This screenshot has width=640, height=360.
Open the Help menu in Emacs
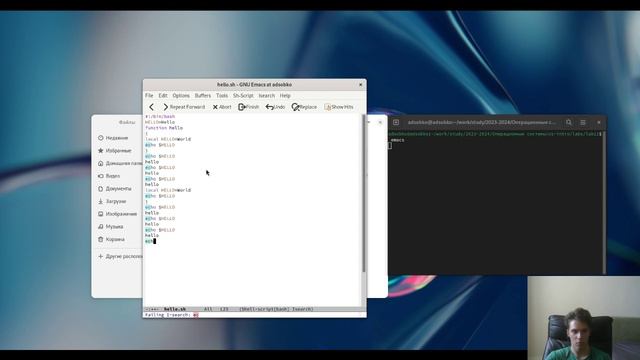point(285,96)
